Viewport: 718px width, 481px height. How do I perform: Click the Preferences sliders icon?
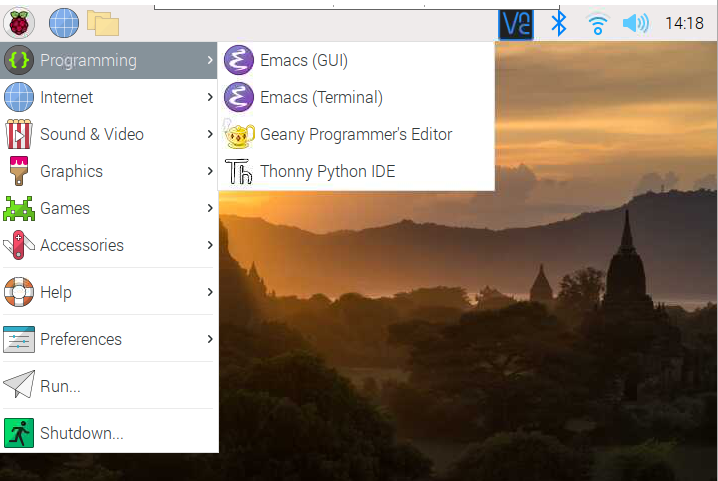click(19, 339)
